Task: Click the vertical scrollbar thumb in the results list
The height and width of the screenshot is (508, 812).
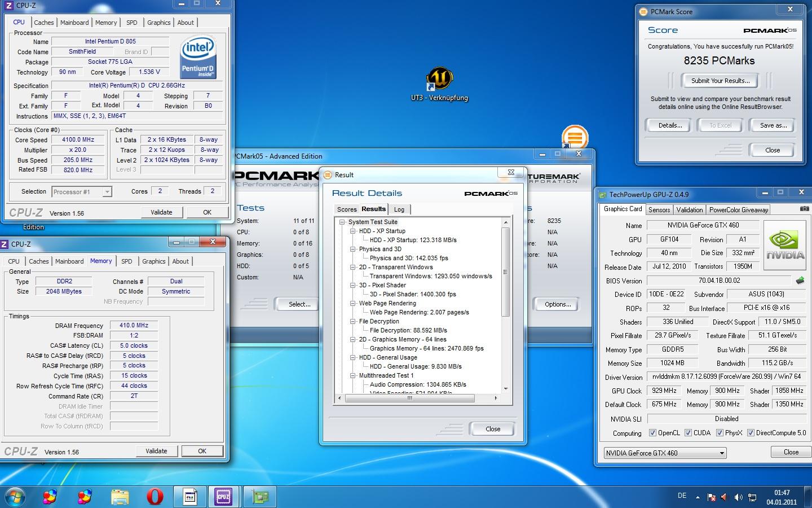Action: point(505,272)
